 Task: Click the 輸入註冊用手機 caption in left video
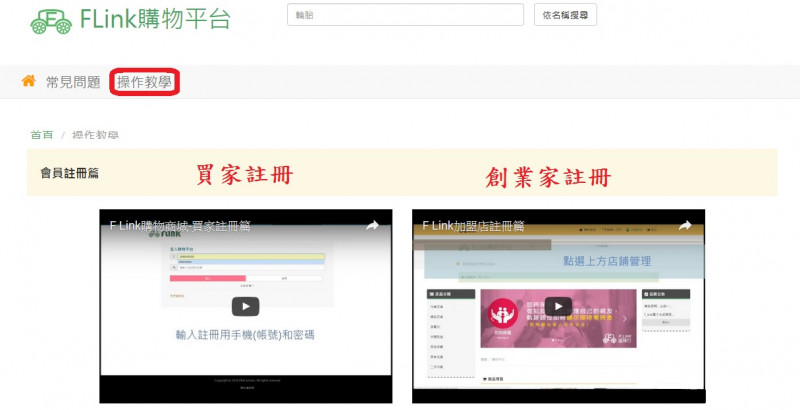245,335
